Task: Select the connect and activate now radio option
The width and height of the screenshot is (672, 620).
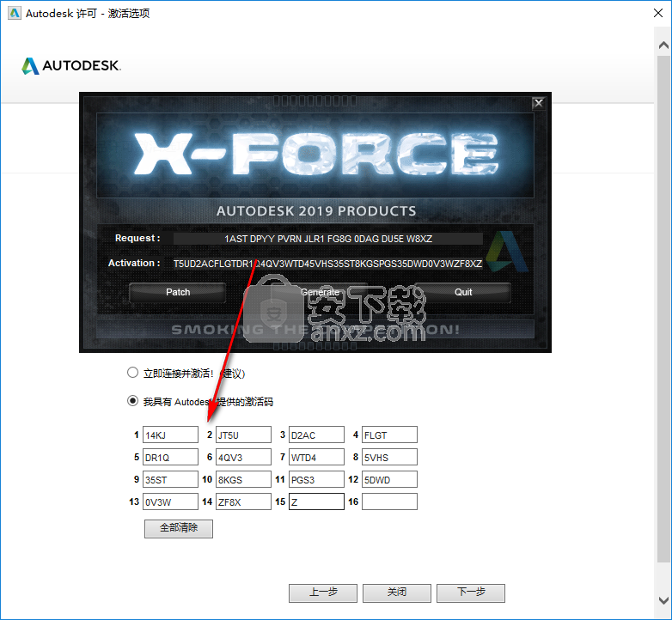Action: (x=132, y=373)
